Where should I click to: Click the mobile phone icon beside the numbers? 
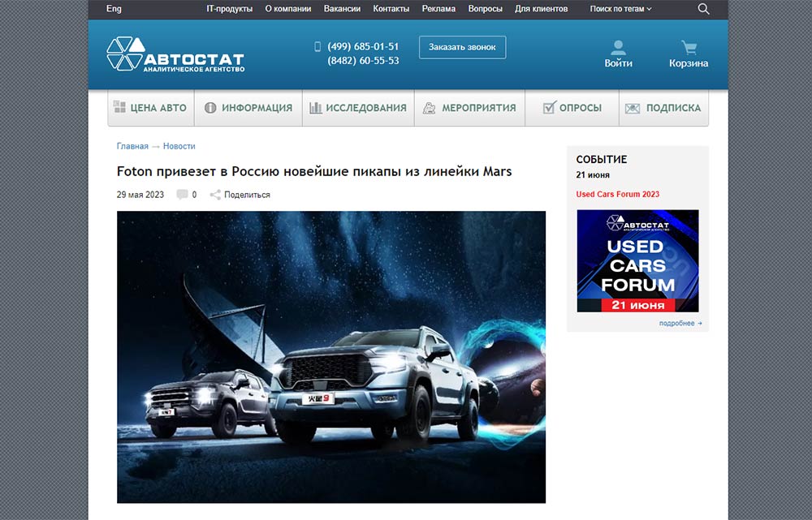click(x=317, y=46)
